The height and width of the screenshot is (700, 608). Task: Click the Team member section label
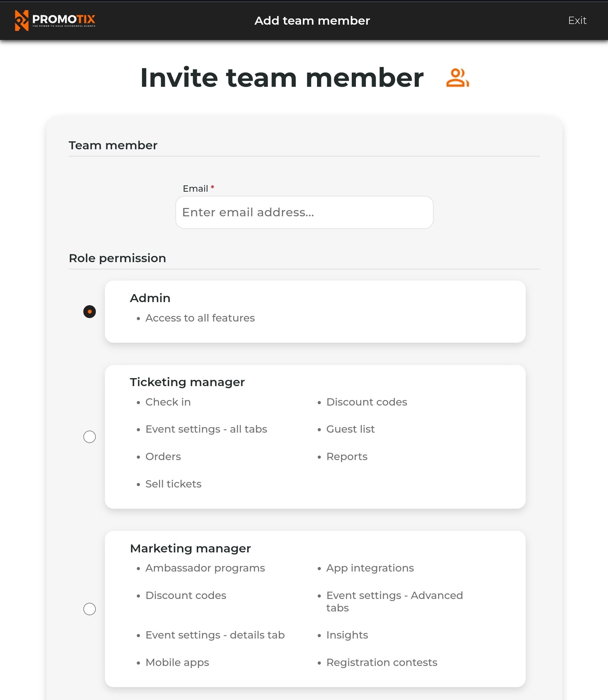113,145
